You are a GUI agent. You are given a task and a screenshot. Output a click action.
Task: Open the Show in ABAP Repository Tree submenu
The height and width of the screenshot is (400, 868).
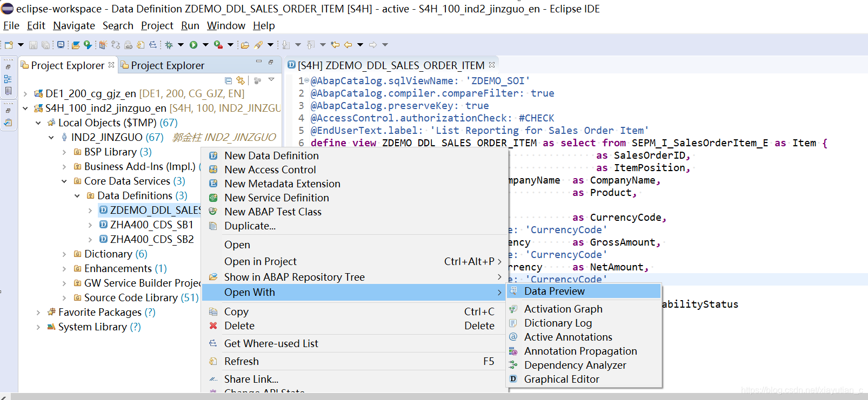click(355, 277)
